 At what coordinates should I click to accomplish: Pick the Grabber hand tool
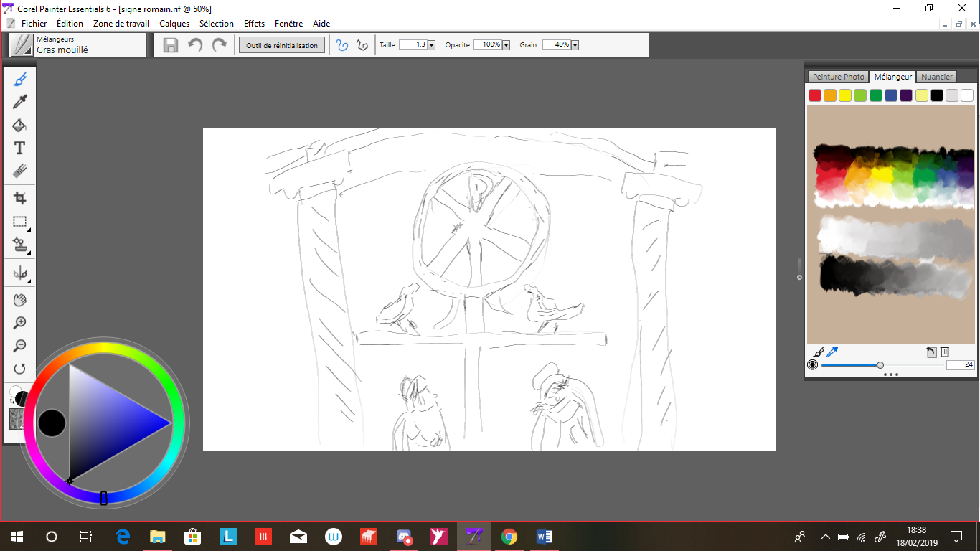click(19, 300)
